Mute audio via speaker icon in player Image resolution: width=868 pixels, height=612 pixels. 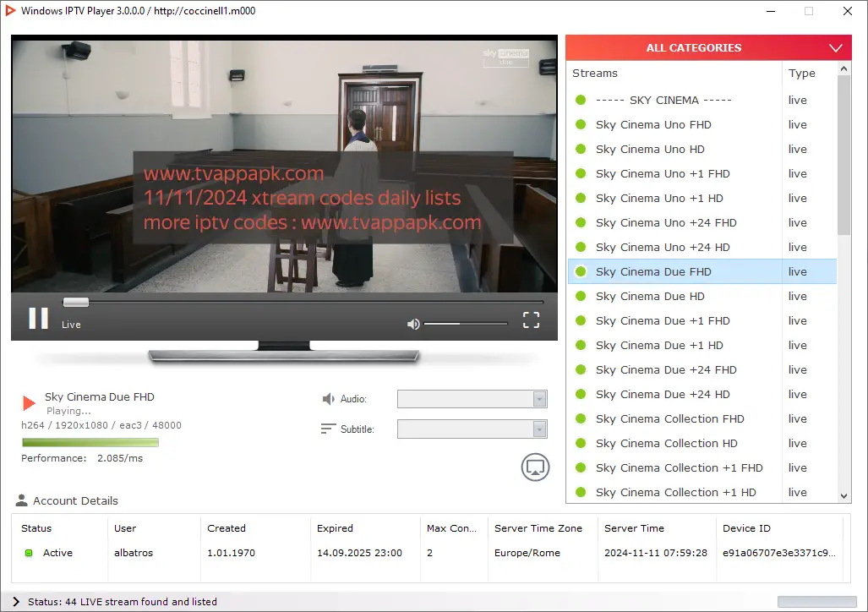click(x=413, y=324)
